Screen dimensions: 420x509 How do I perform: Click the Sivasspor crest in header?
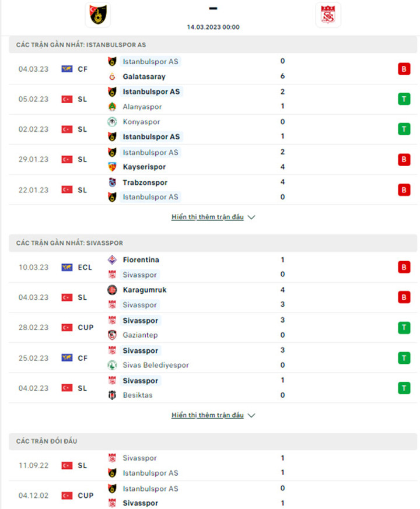(328, 15)
